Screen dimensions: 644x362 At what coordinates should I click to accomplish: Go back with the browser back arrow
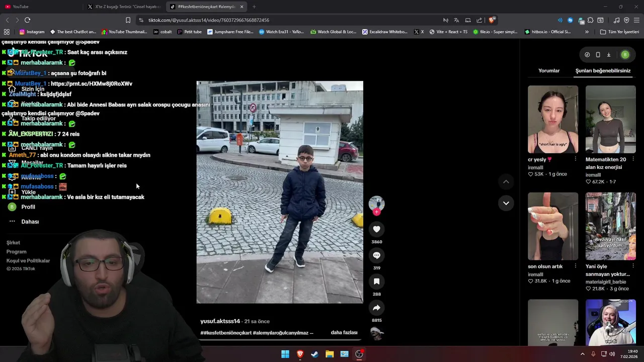point(7,20)
